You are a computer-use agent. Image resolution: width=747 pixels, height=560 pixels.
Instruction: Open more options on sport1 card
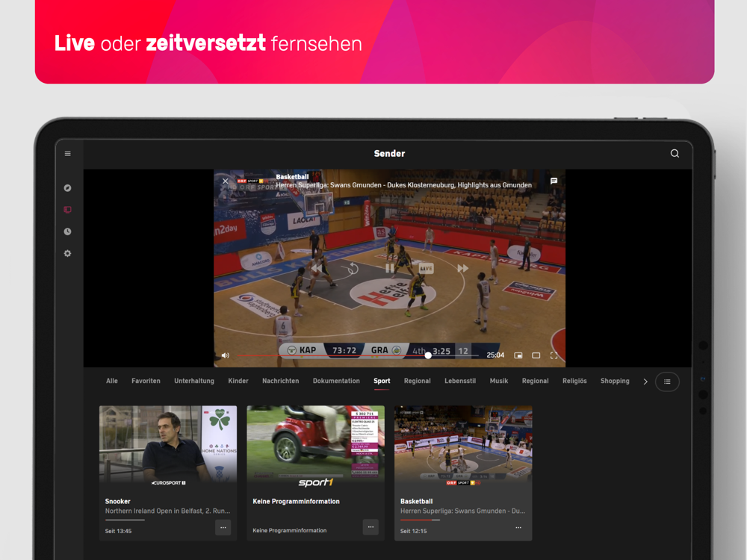371,527
